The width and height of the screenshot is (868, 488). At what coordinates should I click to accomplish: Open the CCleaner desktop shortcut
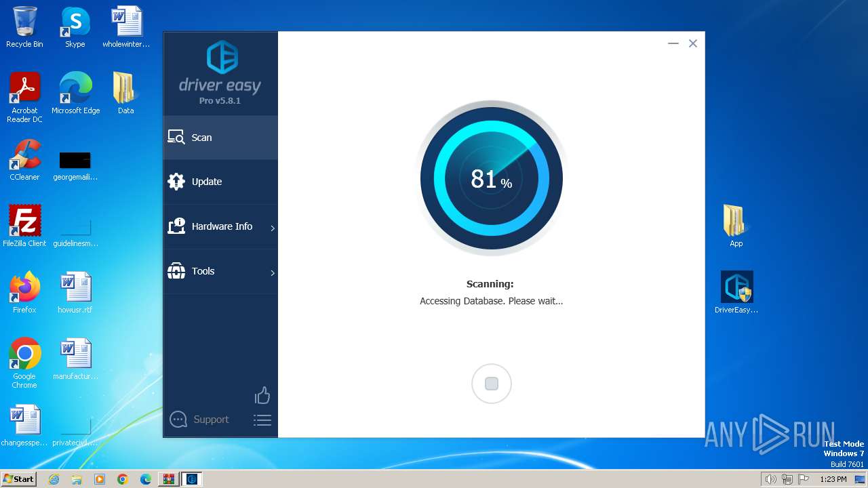click(24, 159)
